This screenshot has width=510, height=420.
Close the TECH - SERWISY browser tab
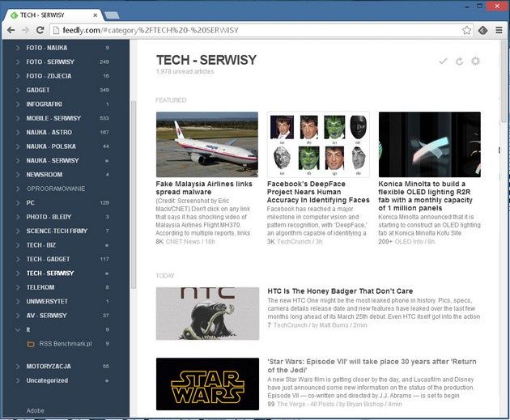click(96, 15)
